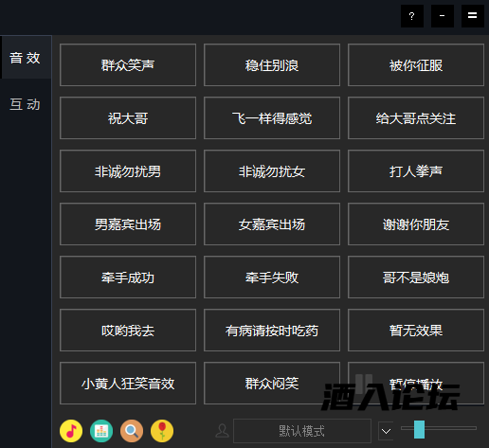Click the 哥不是娘炮 sound button
The height and width of the screenshot is (448, 489).
pos(416,278)
